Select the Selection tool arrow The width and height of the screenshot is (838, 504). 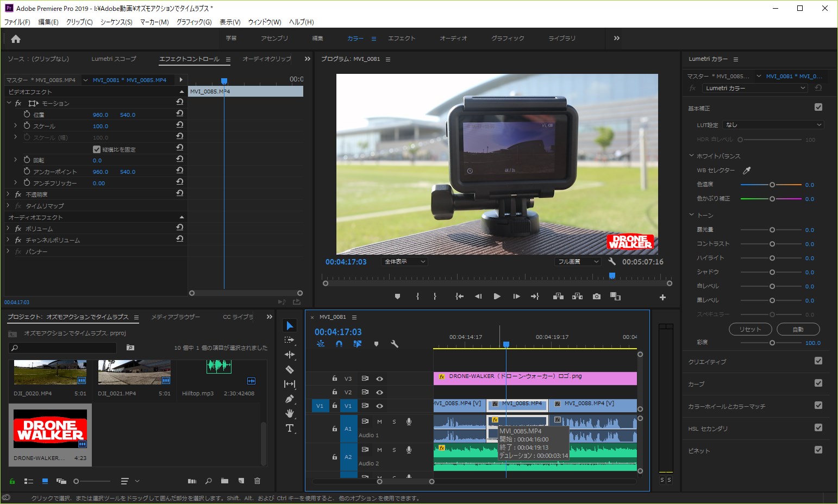(290, 325)
